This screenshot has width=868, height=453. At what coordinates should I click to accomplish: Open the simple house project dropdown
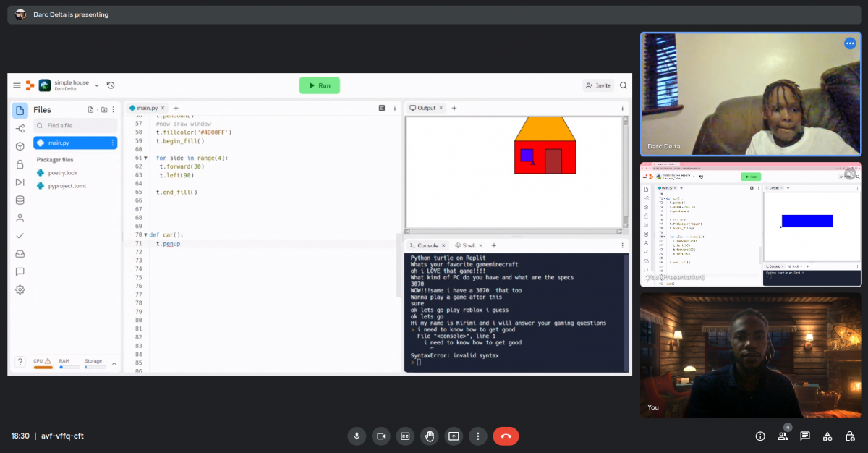97,85
